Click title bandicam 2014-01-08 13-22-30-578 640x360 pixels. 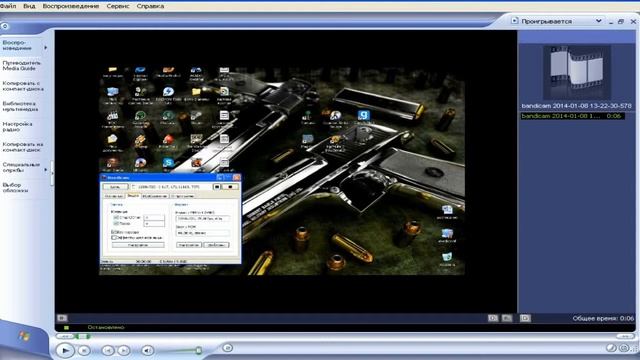576,106
